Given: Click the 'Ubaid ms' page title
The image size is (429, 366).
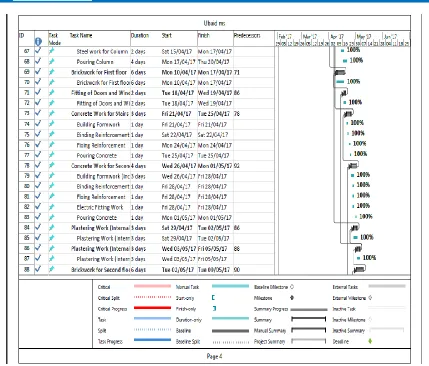Looking at the screenshot, I should tap(214, 23).
